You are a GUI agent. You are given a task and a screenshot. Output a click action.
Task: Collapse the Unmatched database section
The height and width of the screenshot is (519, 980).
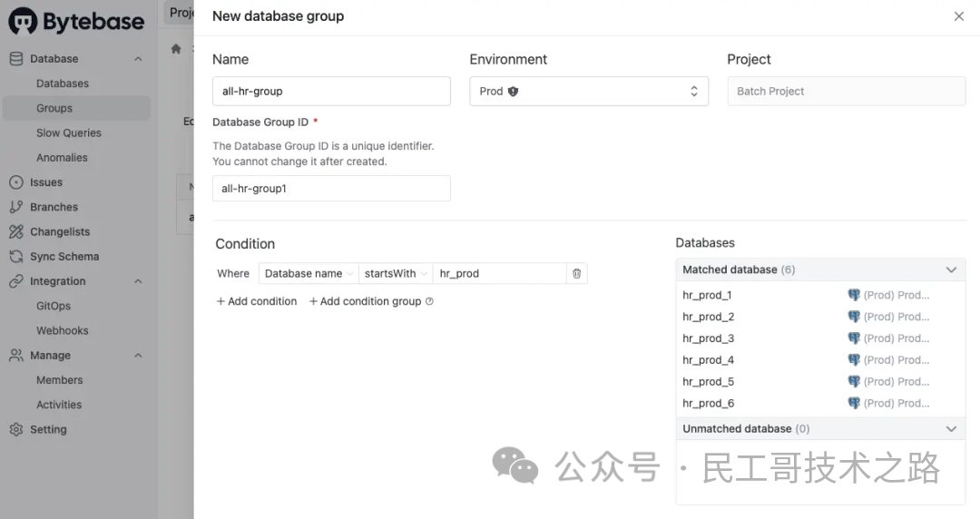(951, 428)
